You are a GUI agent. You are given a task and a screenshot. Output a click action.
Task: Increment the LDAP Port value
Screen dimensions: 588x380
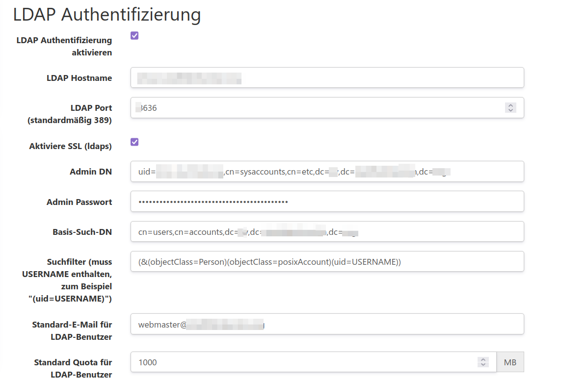pyautogui.click(x=510, y=104)
